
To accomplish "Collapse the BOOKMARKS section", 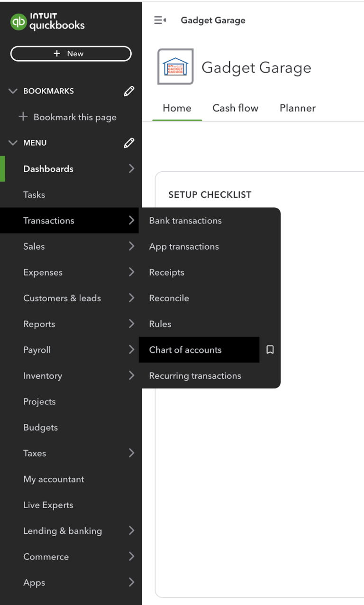I will 13,91.
